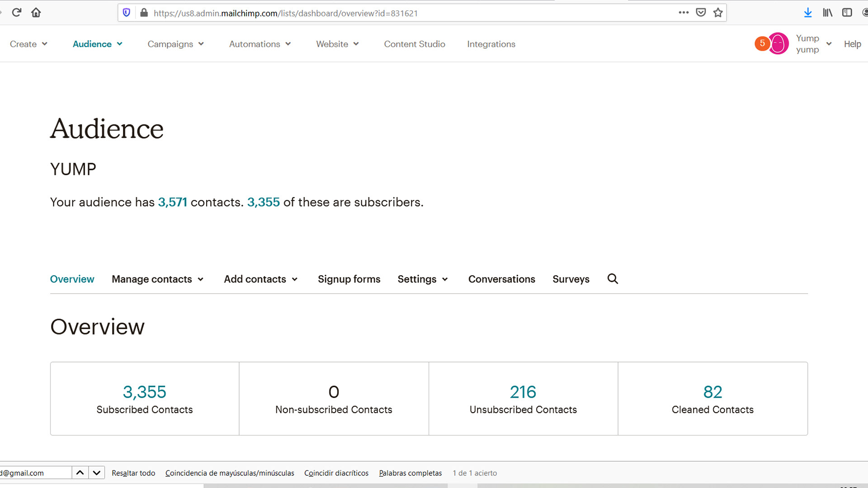View the 0 Non-subscribed Contacts card

click(x=334, y=399)
